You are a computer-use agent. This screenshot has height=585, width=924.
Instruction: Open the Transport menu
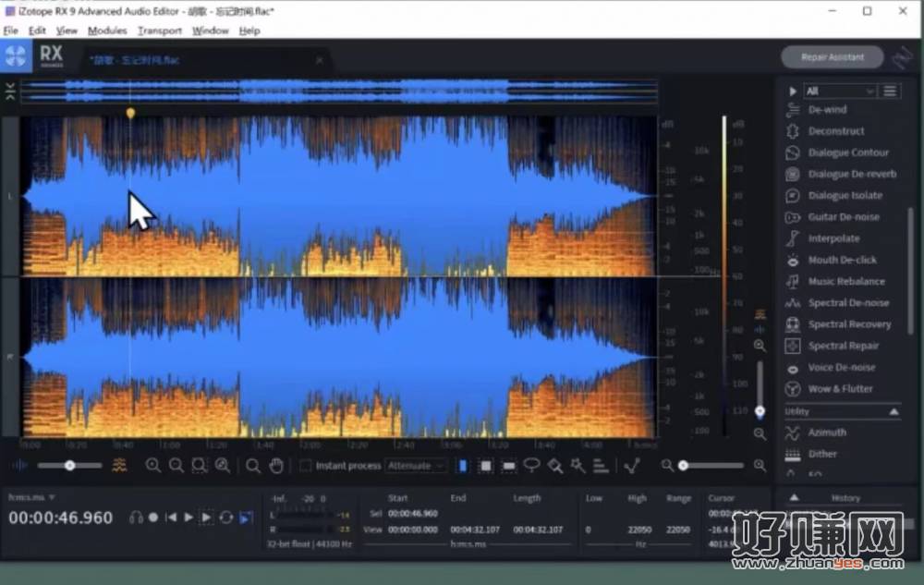click(x=160, y=30)
